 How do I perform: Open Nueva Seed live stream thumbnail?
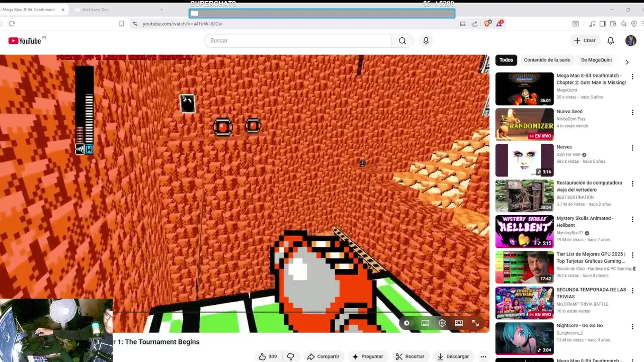(x=524, y=124)
